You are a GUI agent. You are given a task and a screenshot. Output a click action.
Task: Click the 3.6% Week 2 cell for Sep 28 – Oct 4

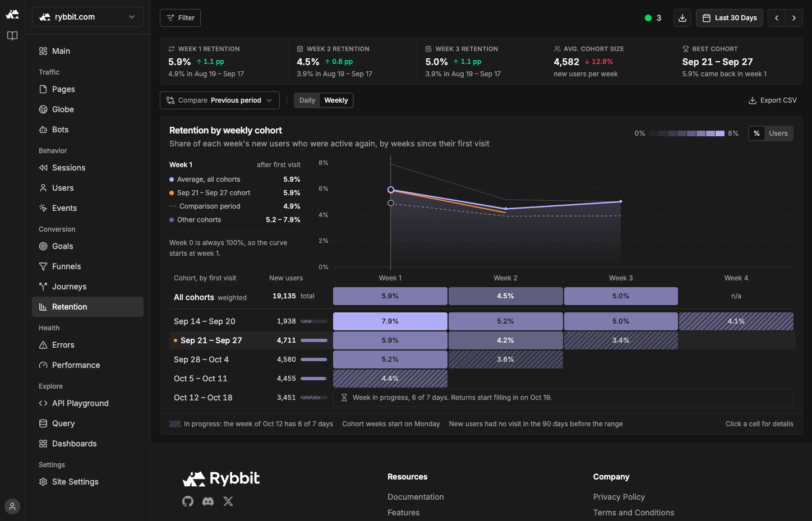click(x=506, y=359)
